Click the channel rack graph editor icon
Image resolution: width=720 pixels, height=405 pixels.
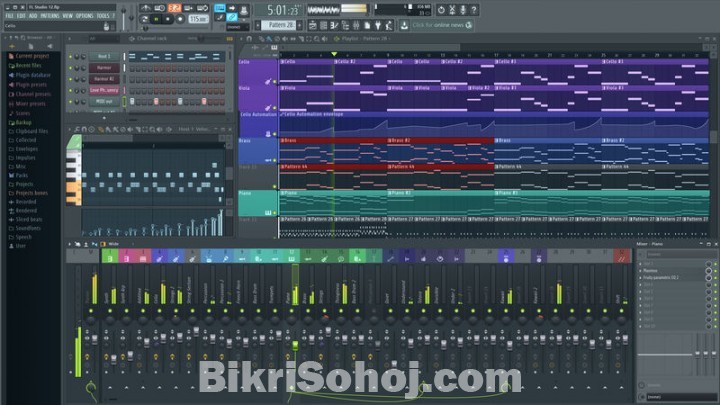(x=230, y=39)
